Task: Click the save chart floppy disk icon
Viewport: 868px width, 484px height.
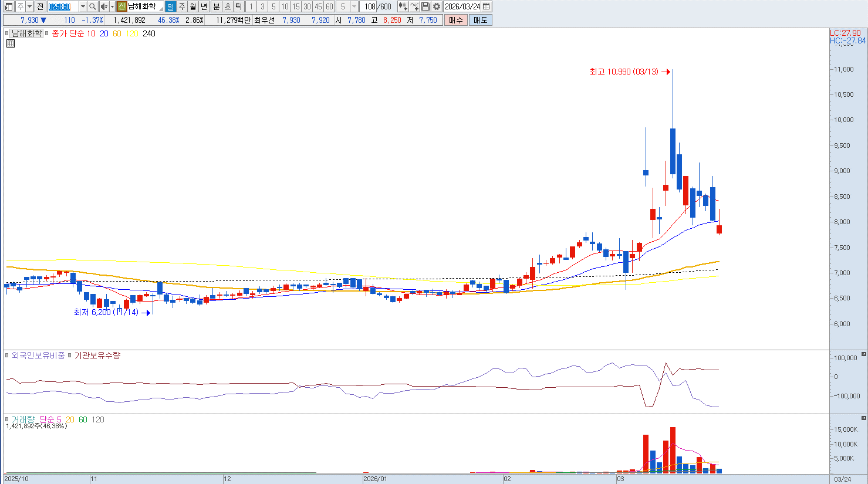Action: point(425,6)
